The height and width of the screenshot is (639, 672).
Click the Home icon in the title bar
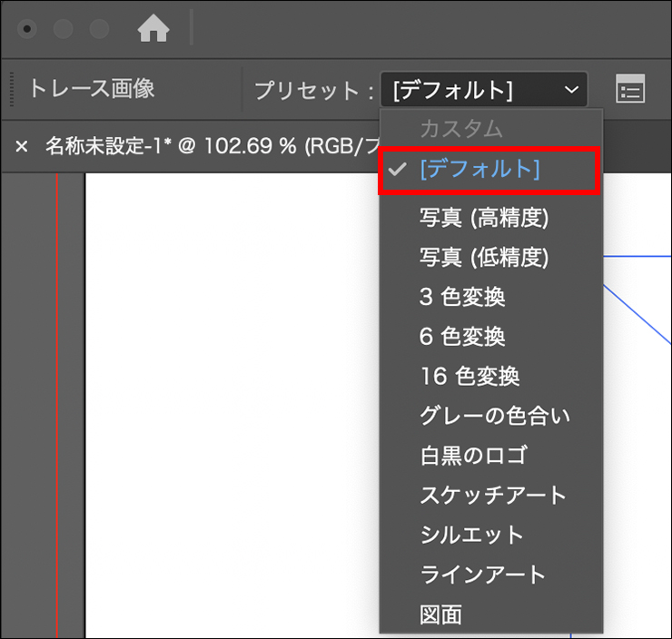[x=153, y=29]
